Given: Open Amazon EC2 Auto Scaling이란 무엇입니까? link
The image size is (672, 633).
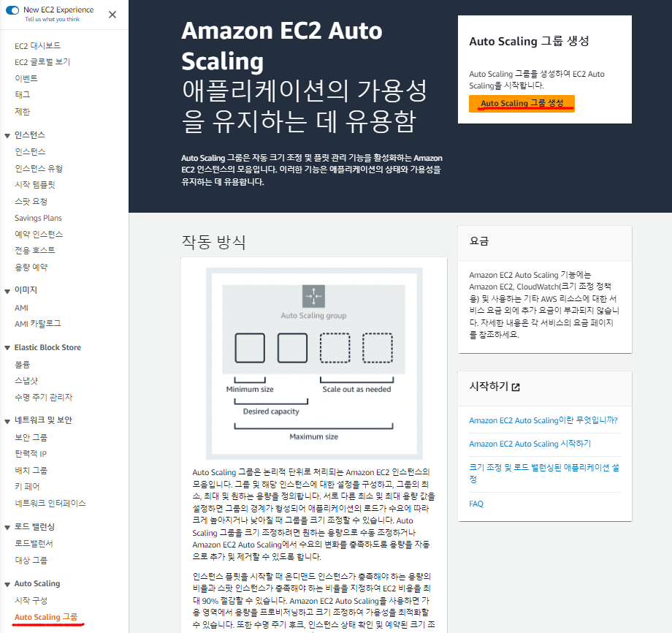Looking at the screenshot, I should pos(543,420).
